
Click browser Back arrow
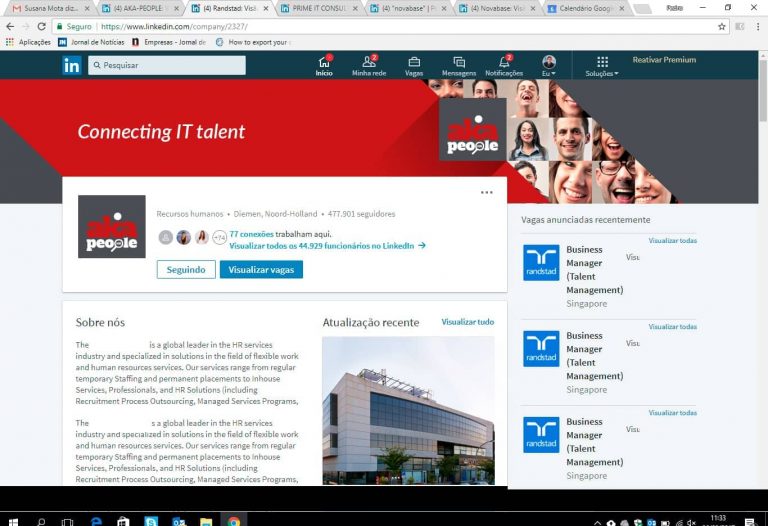click(x=10, y=26)
